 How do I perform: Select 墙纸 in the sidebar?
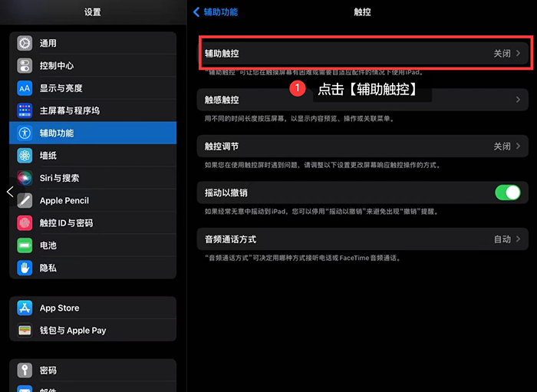93,156
